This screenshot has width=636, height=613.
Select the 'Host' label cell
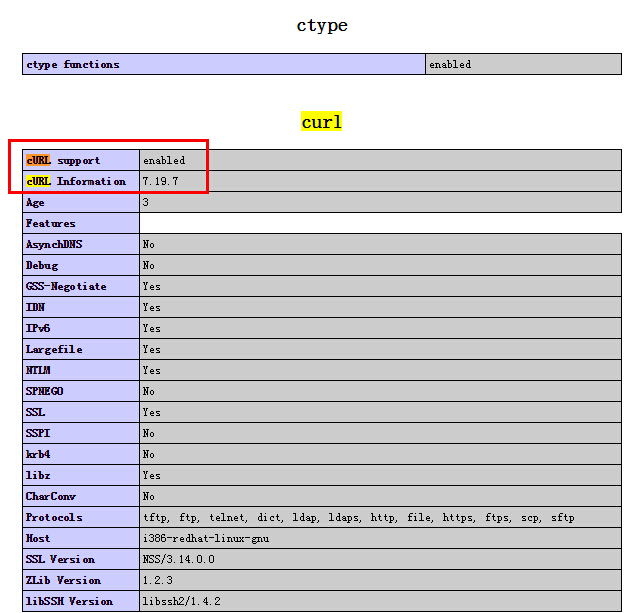tap(81, 538)
